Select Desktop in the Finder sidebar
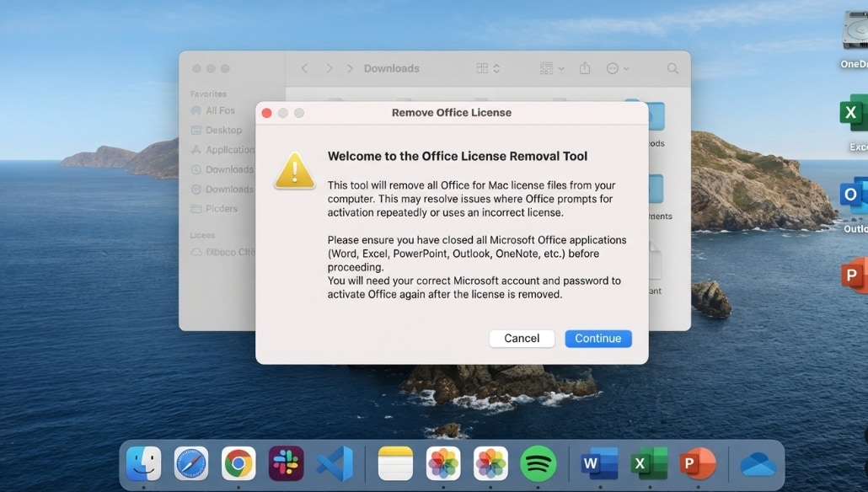This screenshot has height=492, width=868. (222, 130)
